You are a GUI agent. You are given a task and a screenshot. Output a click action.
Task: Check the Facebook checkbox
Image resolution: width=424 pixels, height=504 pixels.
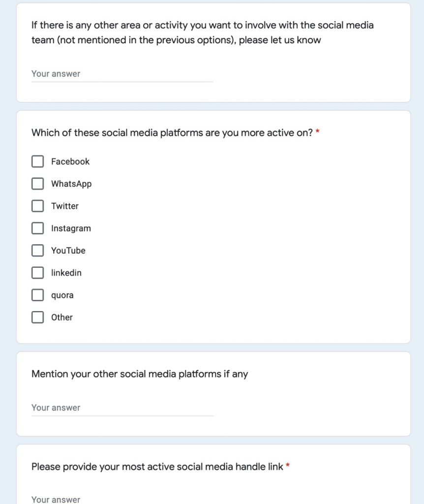pyautogui.click(x=38, y=161)
